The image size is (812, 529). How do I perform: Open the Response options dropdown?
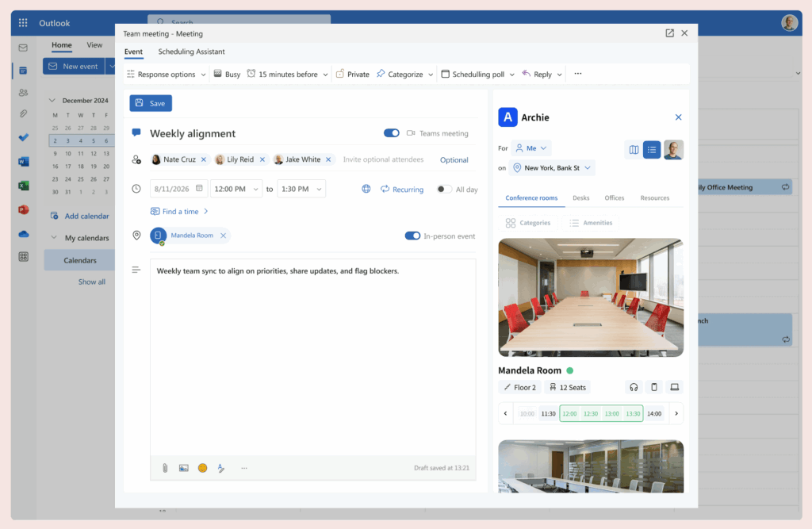click(x=166, y=73)
